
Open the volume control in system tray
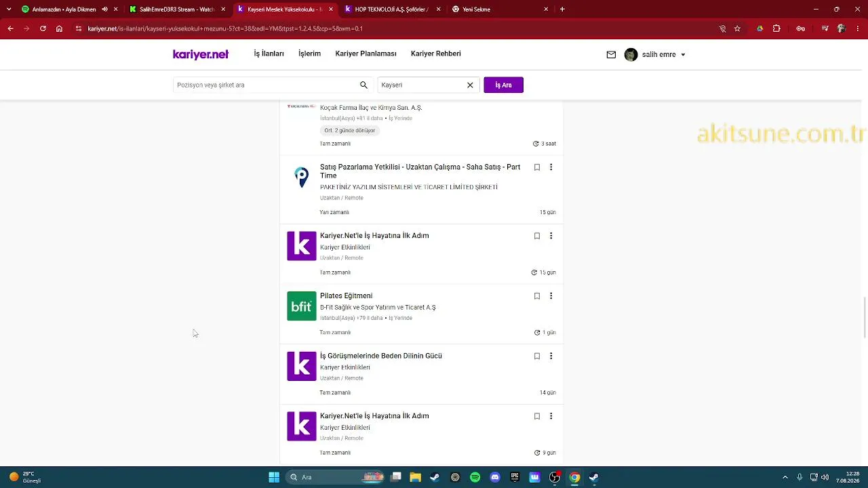pos(825,477)
